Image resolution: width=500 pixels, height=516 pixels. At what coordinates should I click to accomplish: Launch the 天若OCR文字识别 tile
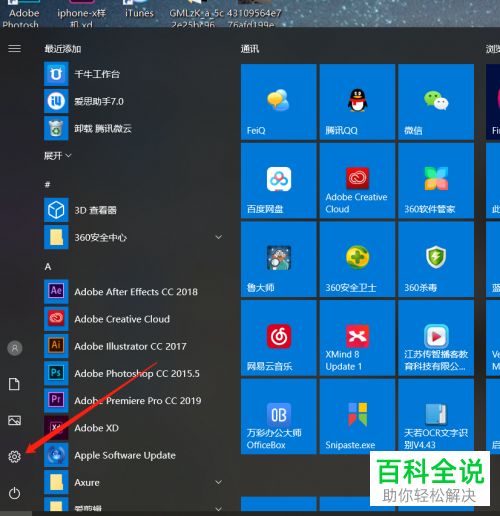tap(436, 417)
